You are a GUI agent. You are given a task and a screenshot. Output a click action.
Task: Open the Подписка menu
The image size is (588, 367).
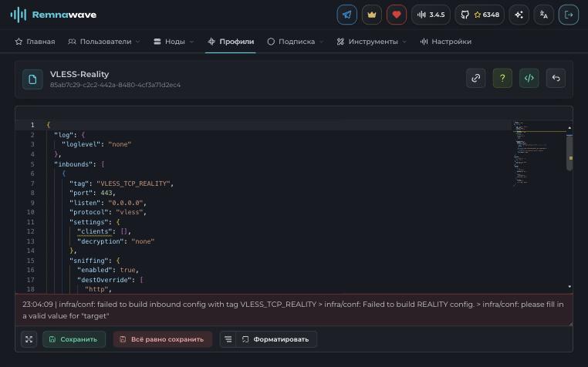[295, 42]
